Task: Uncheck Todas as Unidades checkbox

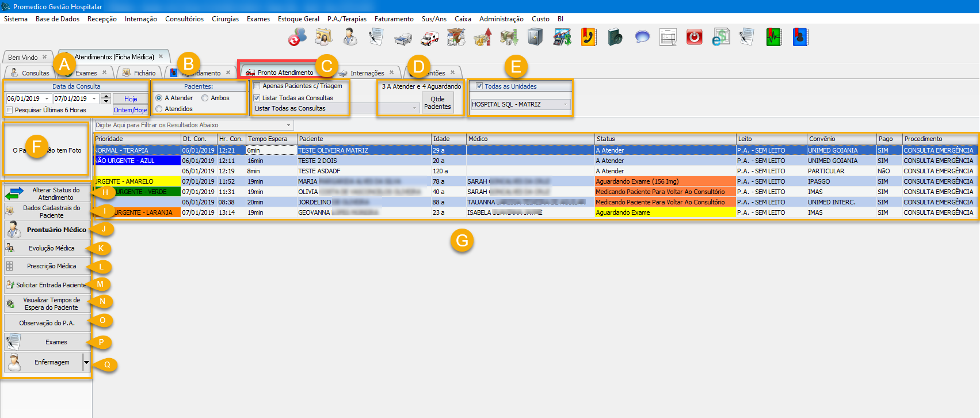Action: (479, 86)
